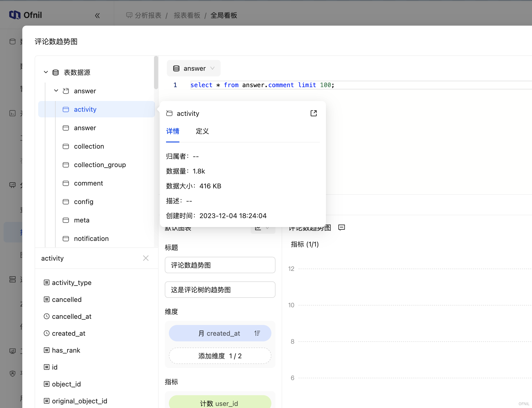Click the database icon in left sidebar
The width and height of the screenshot is (532, 408).
(x=12, y=42)
